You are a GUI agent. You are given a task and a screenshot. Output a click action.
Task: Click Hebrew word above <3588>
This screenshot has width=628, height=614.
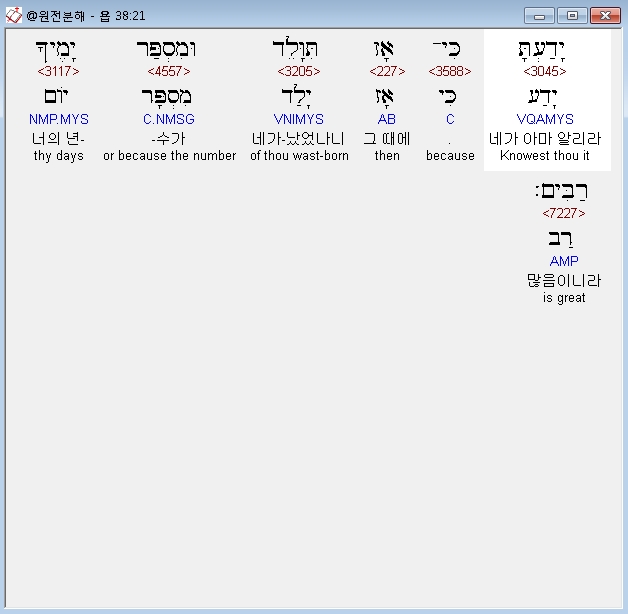447,49
